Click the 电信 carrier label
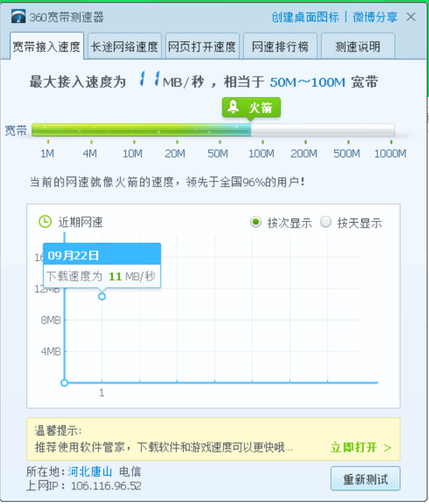 click(x=130, y=471)
